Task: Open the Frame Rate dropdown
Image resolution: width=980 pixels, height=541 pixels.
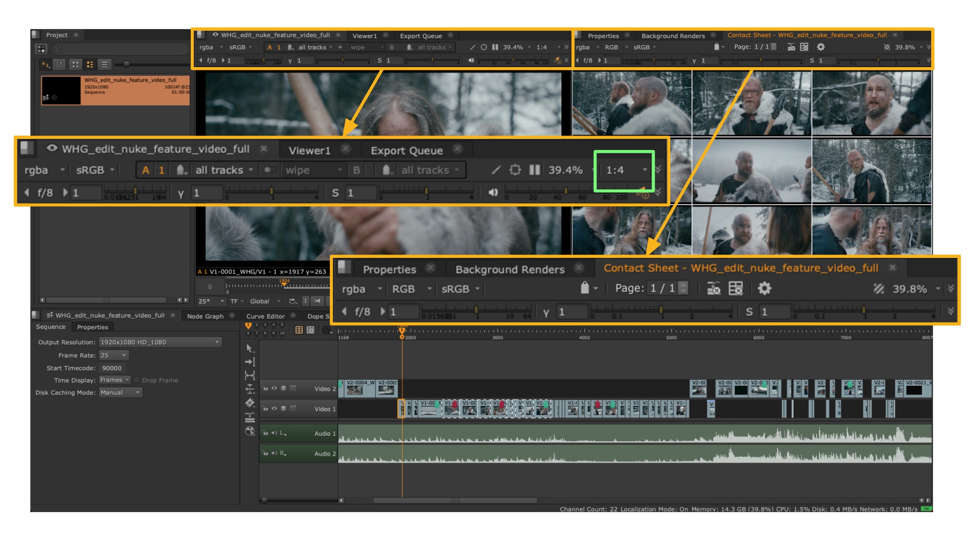Action: [x=114, y=355]
